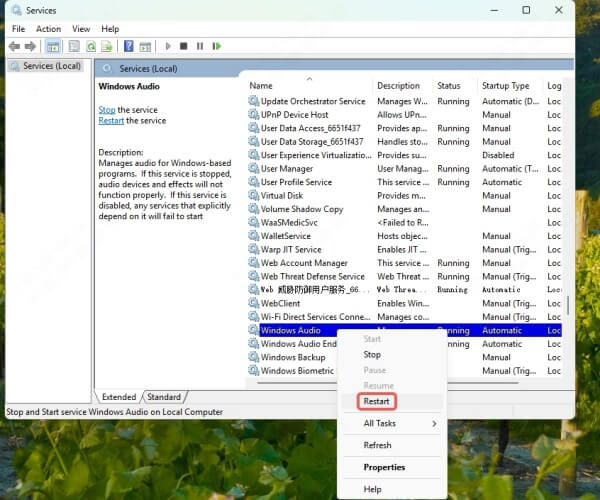Select Windows Biometric service row
This screenshot has width=600, height=500.
[293, 371]
